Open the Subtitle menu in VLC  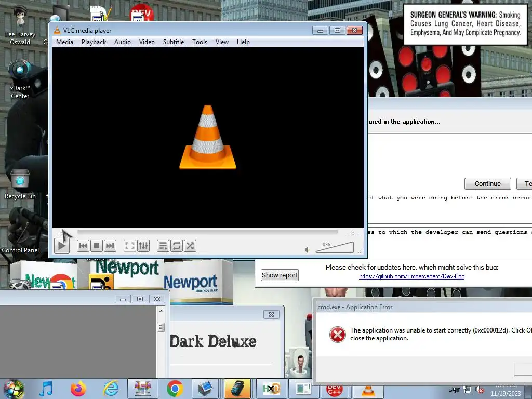174,42
